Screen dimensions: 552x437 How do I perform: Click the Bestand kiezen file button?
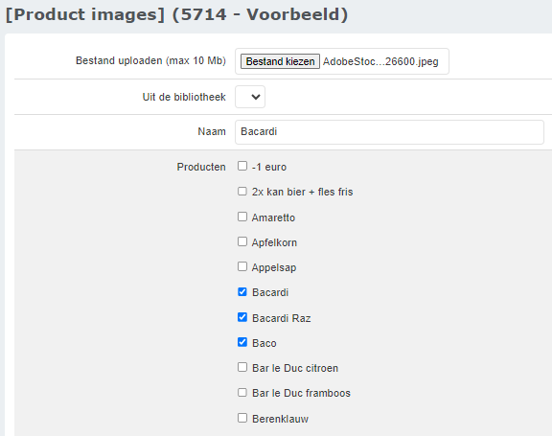pyautogui.click(x=280, y=61)
